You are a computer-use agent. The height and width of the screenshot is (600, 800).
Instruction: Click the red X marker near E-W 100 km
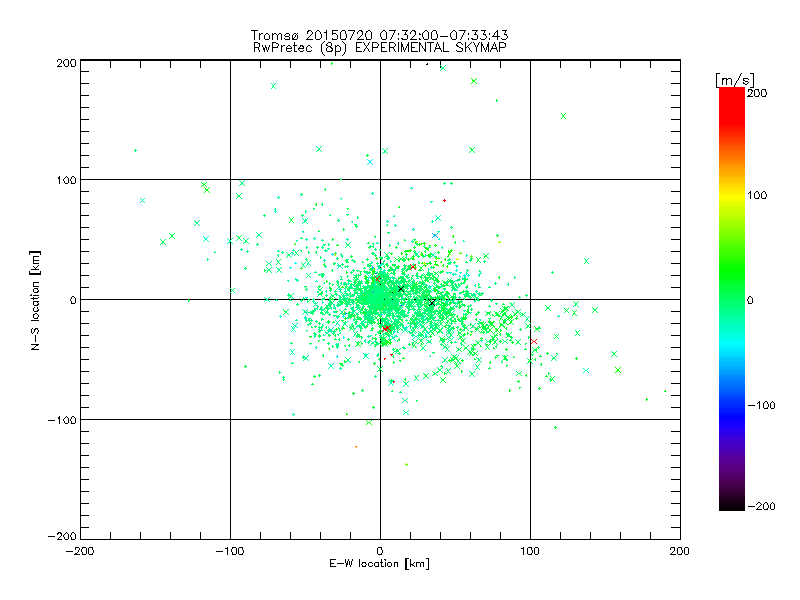[x=534, y=341]
